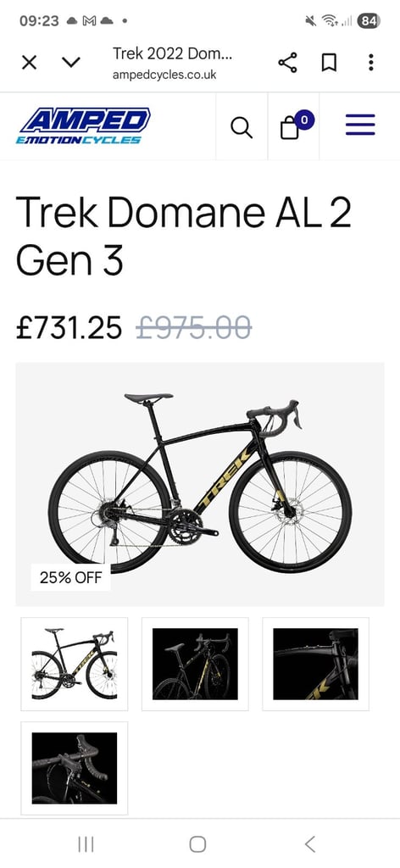The image size is (400, 868).
Task: Open the shopping bag cart icon
Action: [294, 126]
